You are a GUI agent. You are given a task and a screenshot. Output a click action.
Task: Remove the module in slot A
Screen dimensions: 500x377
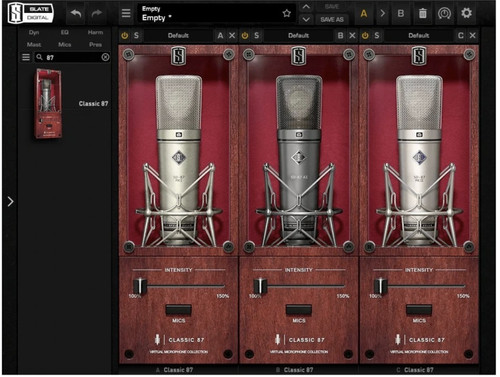pos(232,35)
